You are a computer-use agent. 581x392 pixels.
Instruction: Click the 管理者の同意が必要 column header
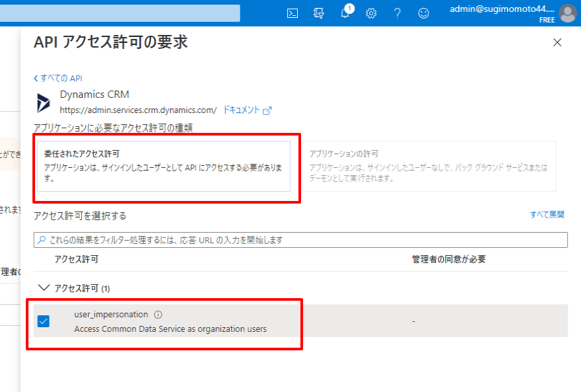click(449, 259)
